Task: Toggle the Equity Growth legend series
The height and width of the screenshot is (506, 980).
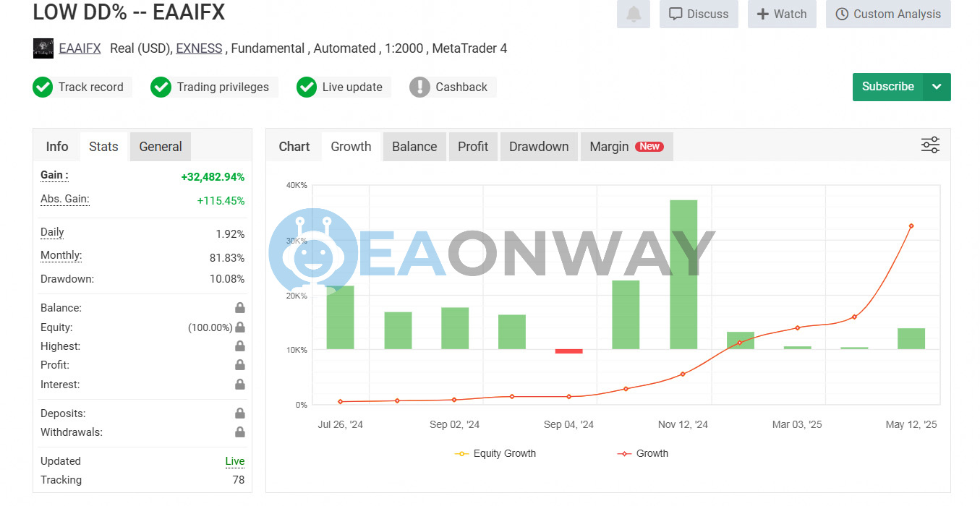Action: pos(495,453)
